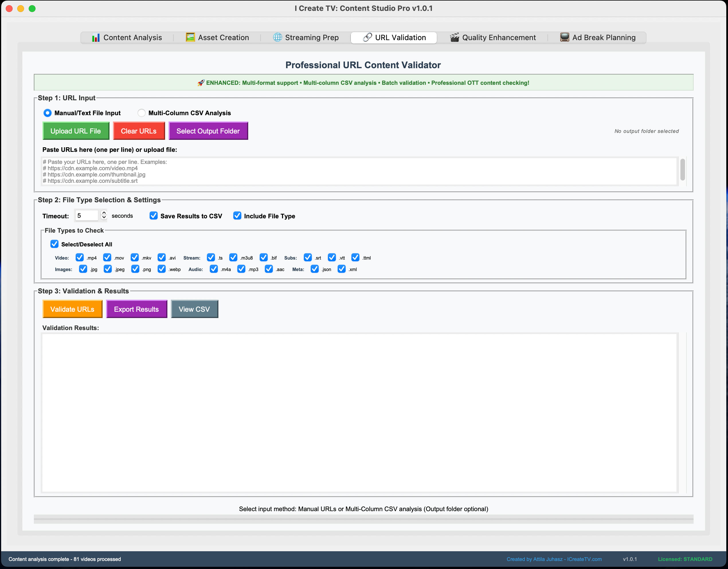The height and width of the screenshot is (569, 728).
Task: Click the Asset Creation picture icon
Action: (x=190, y=37)
